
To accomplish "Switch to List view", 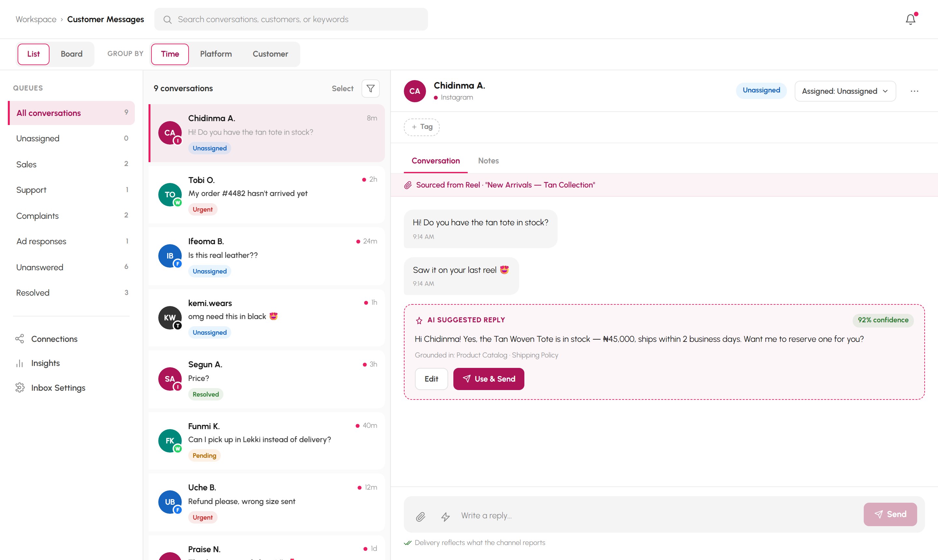I will (33, 54).
